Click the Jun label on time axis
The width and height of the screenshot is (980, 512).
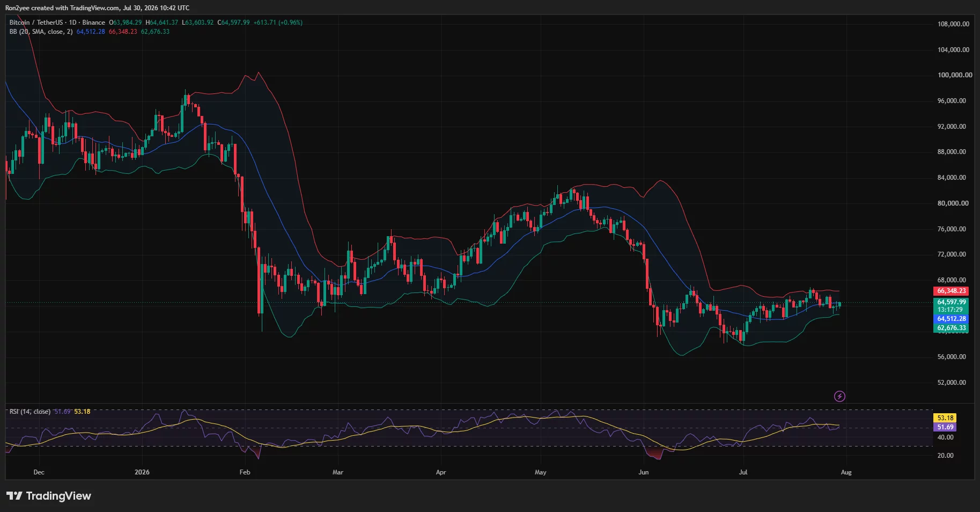[644, 472]
